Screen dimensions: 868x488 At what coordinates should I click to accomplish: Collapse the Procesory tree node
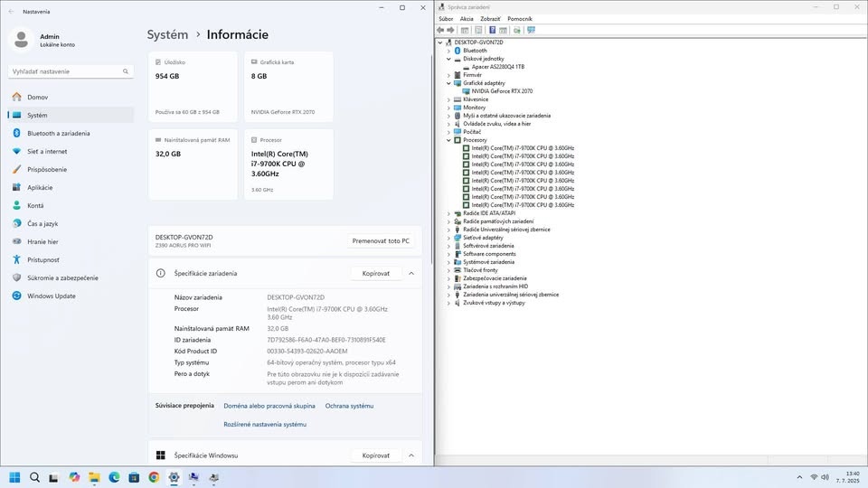pos(448,140)
